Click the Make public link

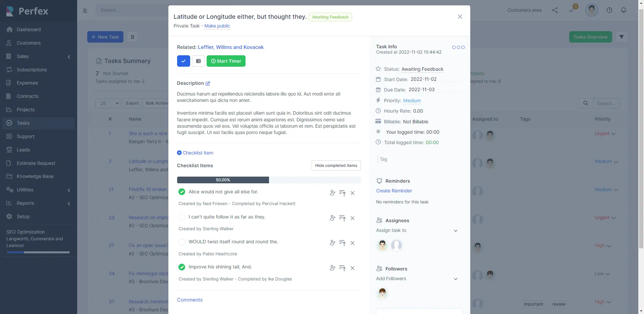(217, 26)
